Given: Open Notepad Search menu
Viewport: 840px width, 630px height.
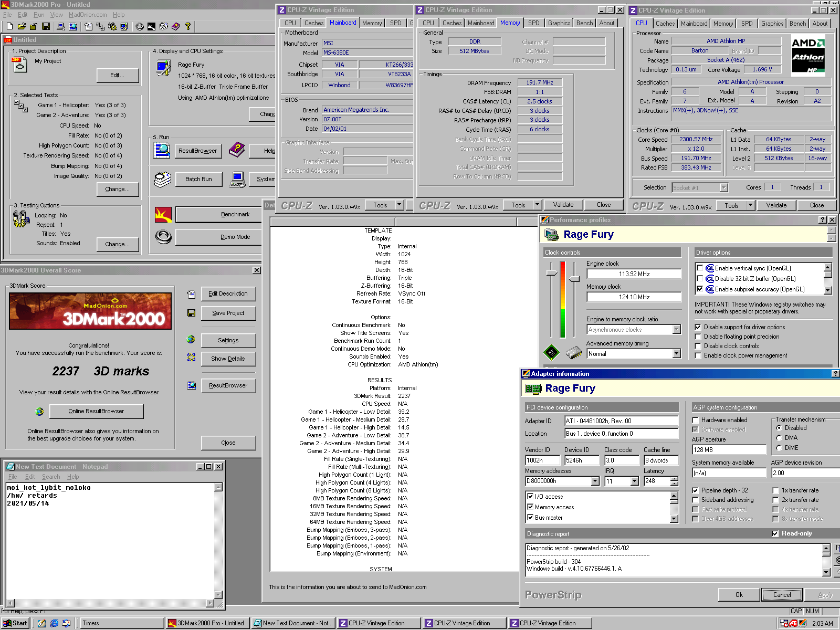Looking at the screenshot, I should click(x=51, y=477).
